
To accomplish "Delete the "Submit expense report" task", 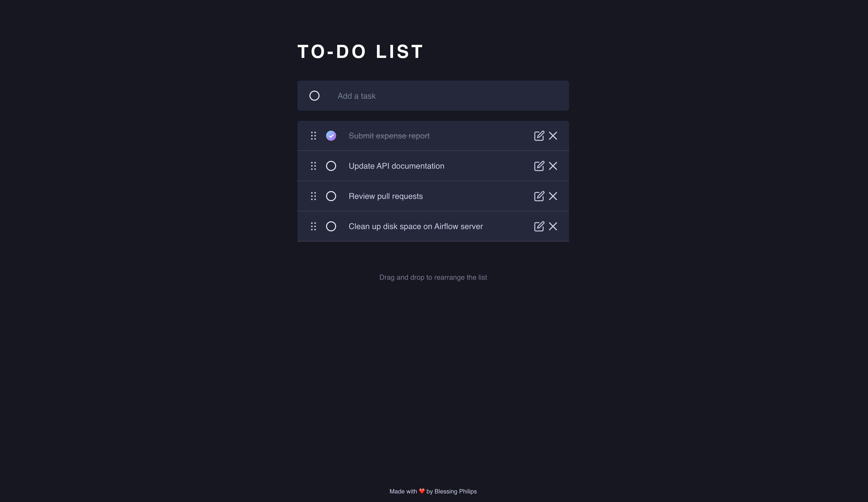I will (553, 135).
